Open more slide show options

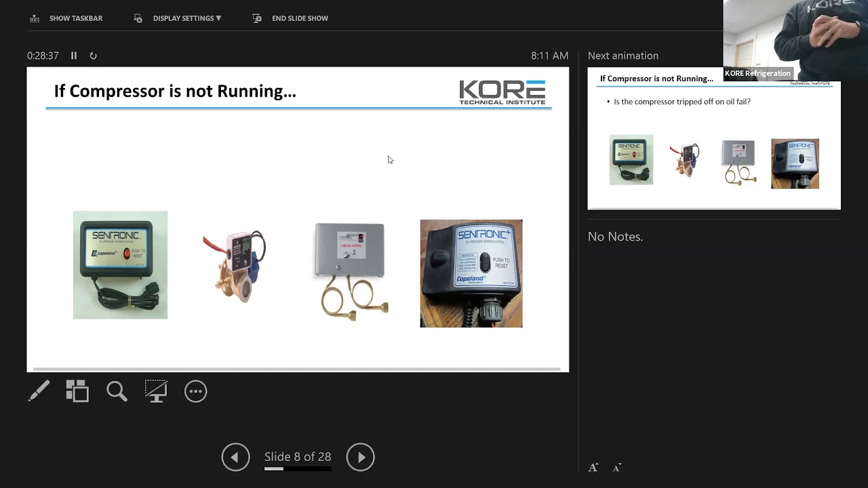[195, 391]
